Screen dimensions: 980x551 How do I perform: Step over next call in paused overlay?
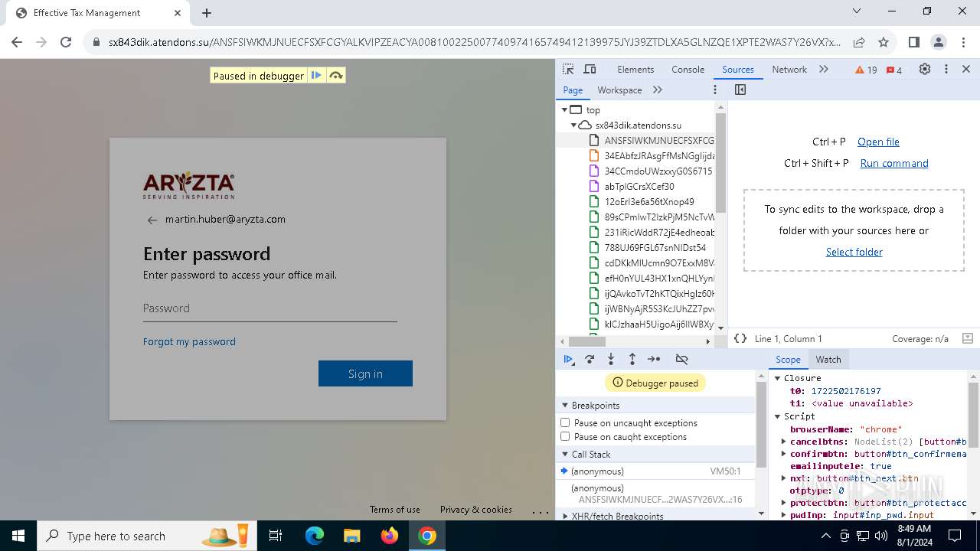click(x=335, y=76)
